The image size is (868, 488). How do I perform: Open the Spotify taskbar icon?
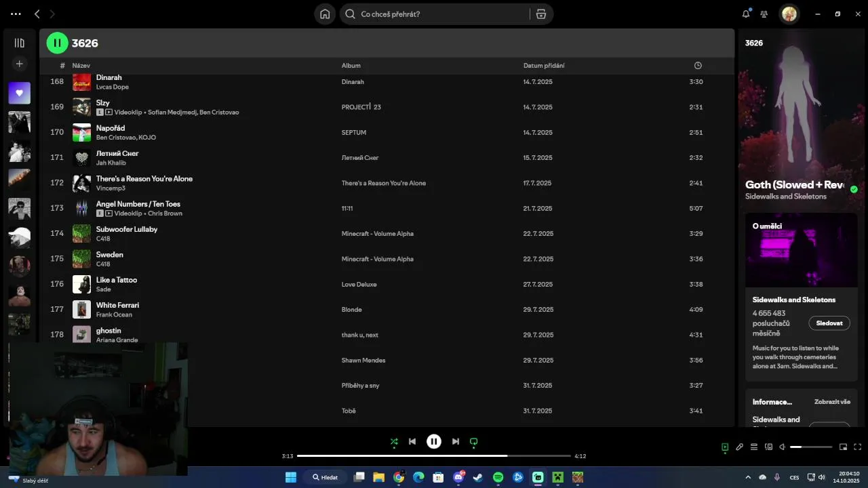[x=498, y=477]
